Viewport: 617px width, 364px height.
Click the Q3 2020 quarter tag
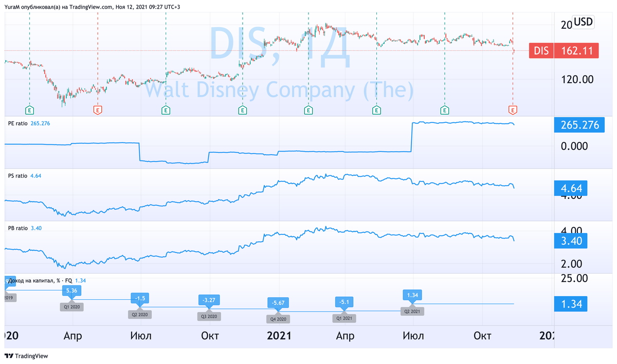[x=208, y=316]
